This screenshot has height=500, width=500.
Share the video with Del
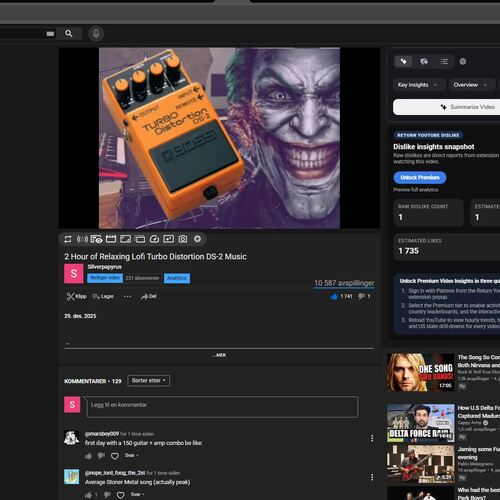[149, 296]
